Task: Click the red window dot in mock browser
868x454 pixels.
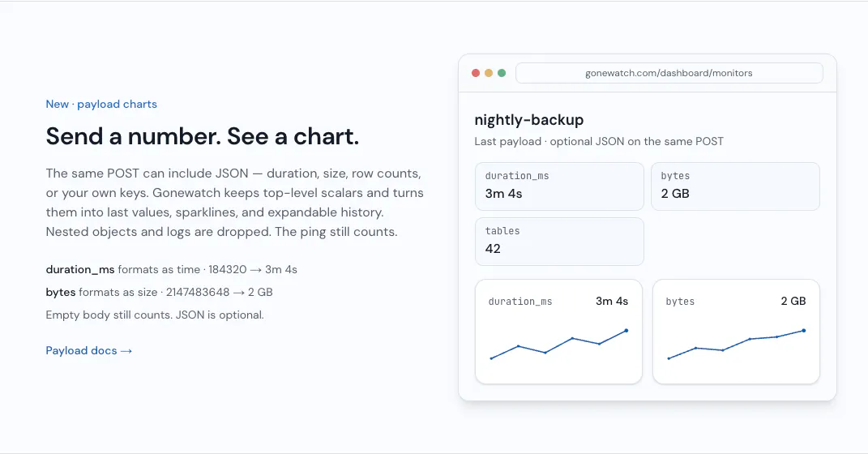Action: (476, 73)
